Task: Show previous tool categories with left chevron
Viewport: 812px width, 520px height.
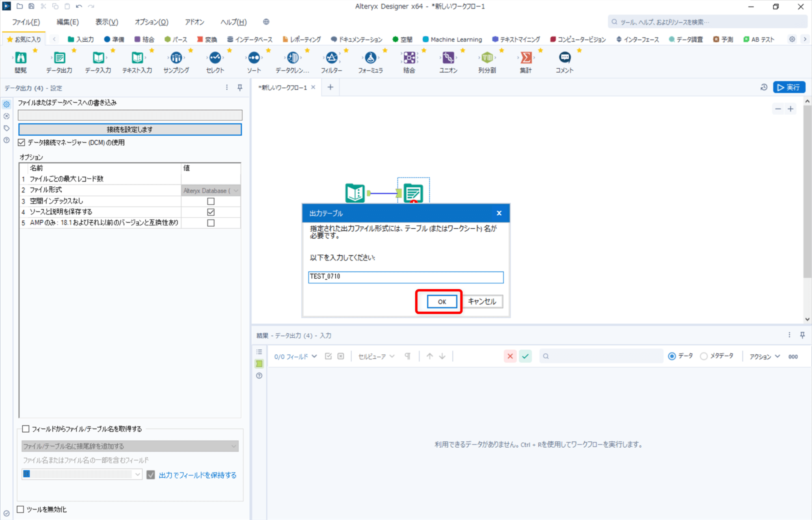Action: coord(54,39)
